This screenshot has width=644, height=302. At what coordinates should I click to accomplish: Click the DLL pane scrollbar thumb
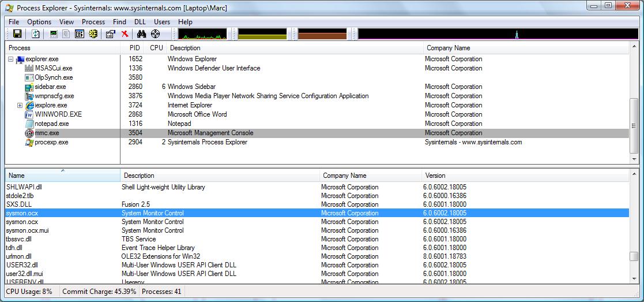(x=634, y=256)
